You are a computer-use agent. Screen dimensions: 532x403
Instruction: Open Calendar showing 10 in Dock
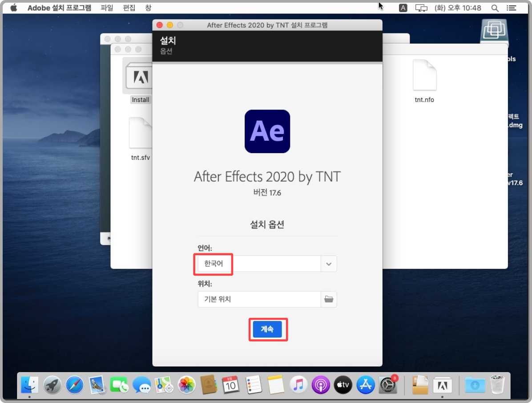231,385
